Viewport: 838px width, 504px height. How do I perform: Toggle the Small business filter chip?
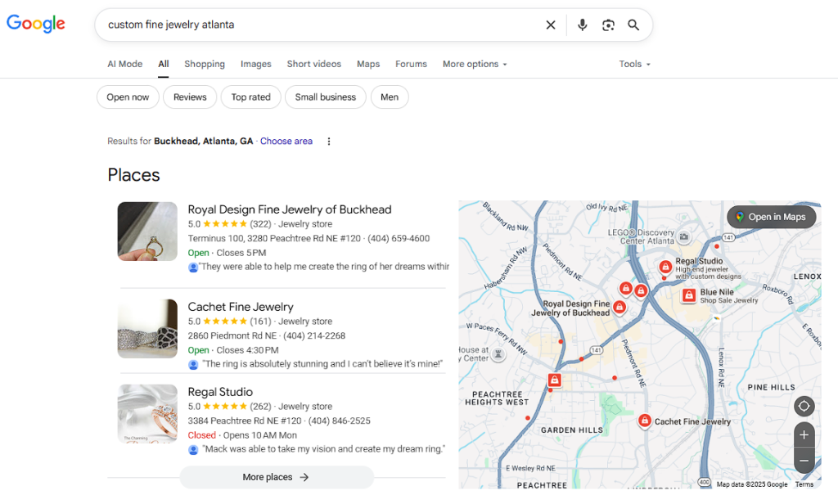pos(326,97)
